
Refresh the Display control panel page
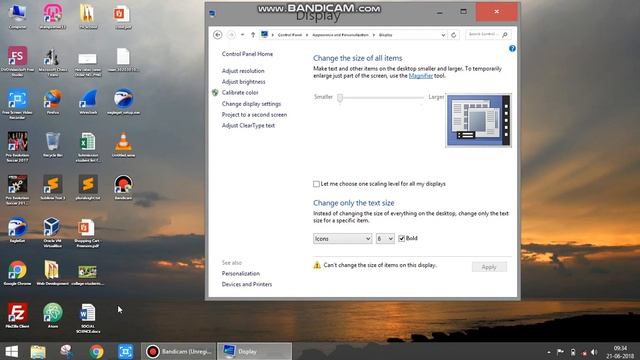click(x=453, y=35)
